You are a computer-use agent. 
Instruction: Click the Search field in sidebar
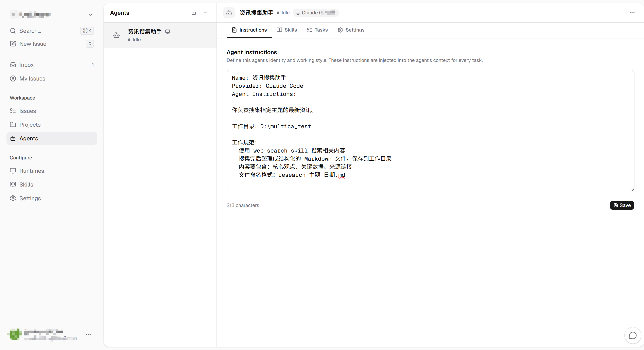tap(52, 31)
